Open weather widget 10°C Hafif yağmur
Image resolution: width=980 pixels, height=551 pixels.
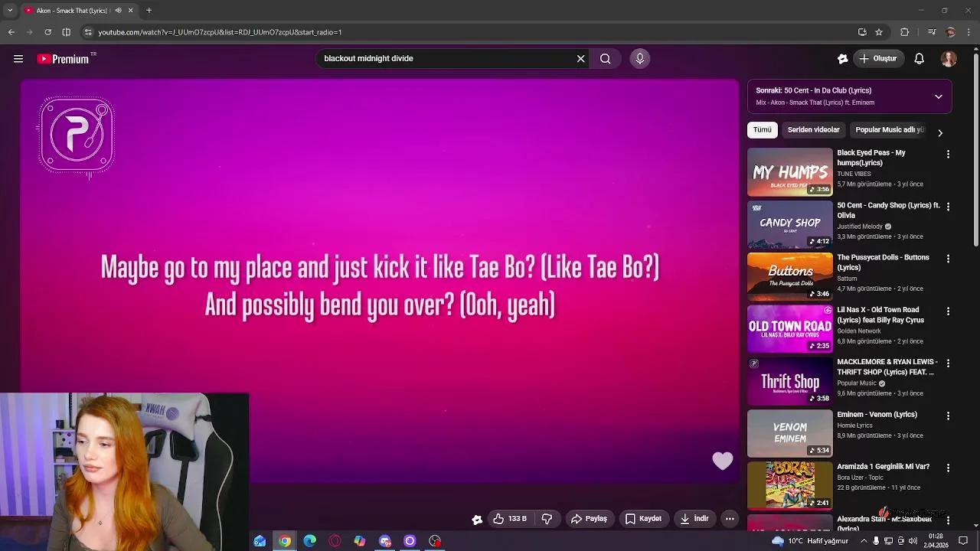pos(811,541)
